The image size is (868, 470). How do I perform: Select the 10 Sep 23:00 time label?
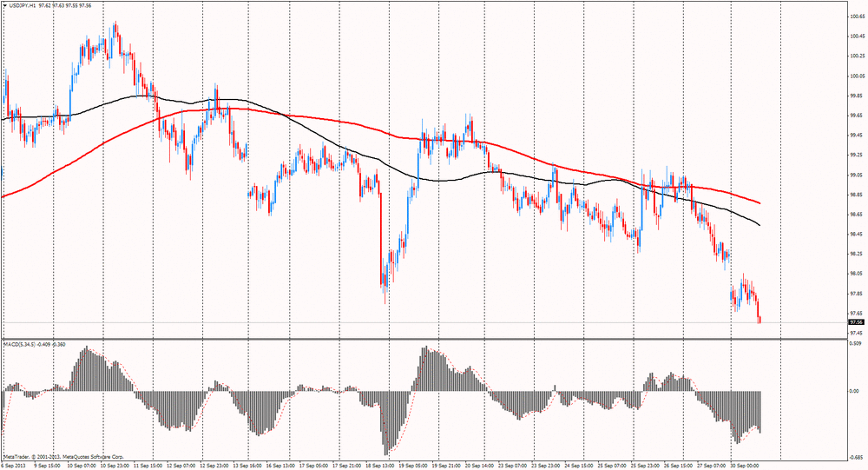click(116, 467)
